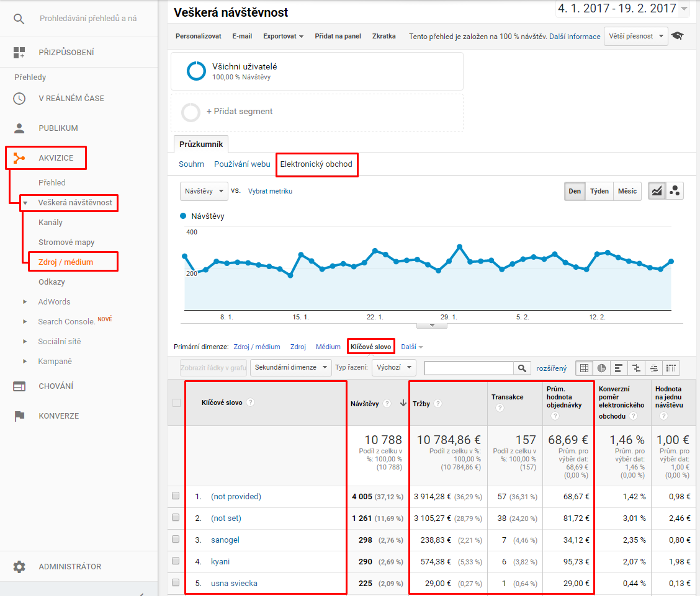Set primary dimension to Médium
This screenshot has height=596, width=700.
(x=328, y=347)
